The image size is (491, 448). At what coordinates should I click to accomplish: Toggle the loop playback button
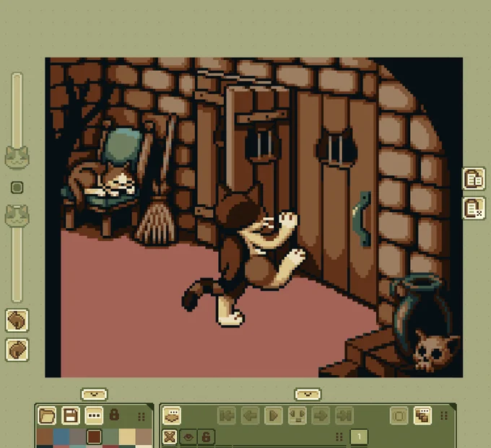[x=399, y=416]
